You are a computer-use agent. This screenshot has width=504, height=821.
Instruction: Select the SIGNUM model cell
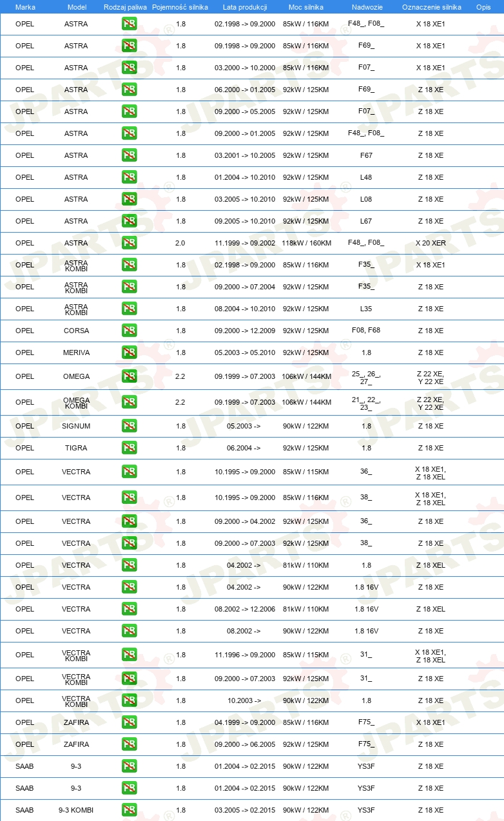pyautogui.click(x=76, y=426)
